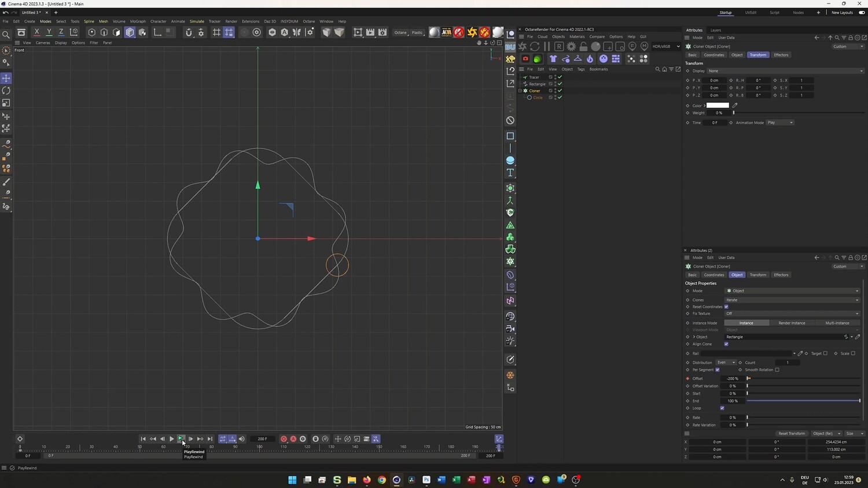The width and height of the screenshot is (868, 488).
Task: Click the search magnifier icon at top left
Action: click(6, 35)
